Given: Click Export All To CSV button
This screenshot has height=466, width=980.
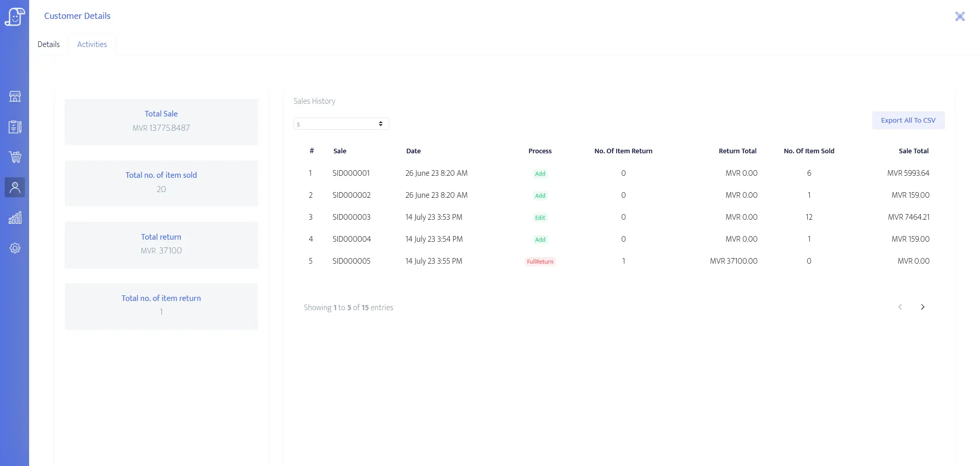Looking at the screenshot, I should (x=907, y=121).
